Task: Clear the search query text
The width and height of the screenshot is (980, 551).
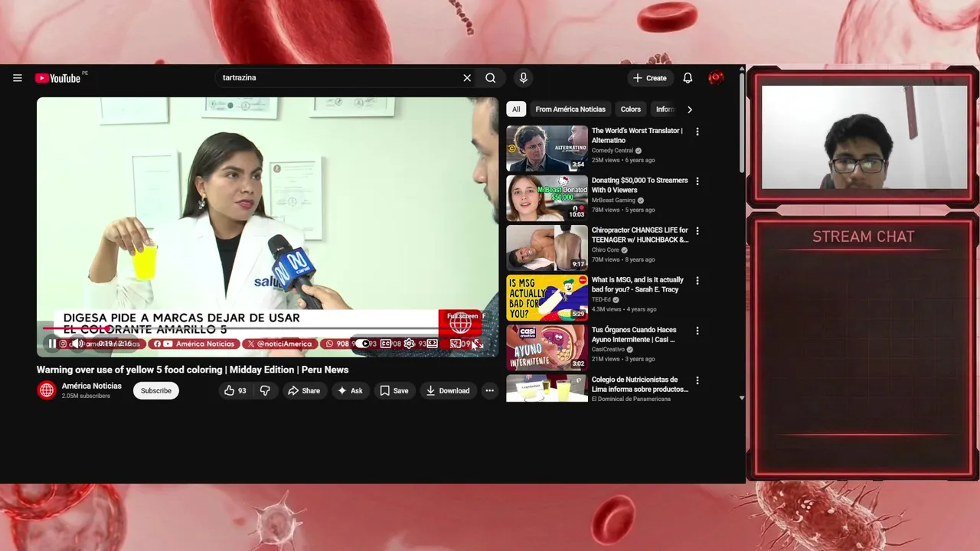Action: [467, 78]
